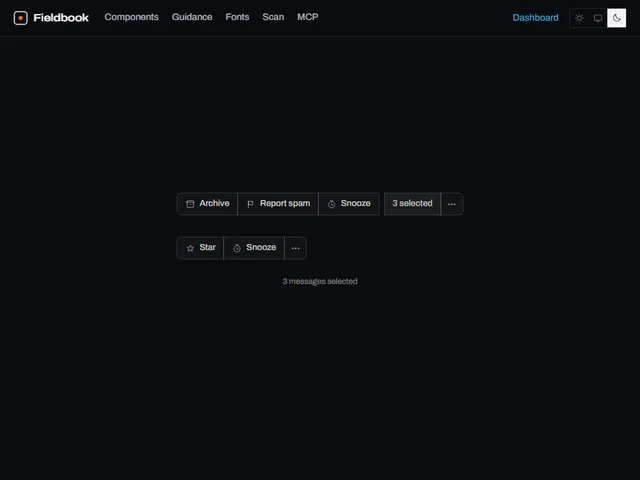Select system theme monitor icon
Viewport: 640px width, 480px height.
[598, 18]
